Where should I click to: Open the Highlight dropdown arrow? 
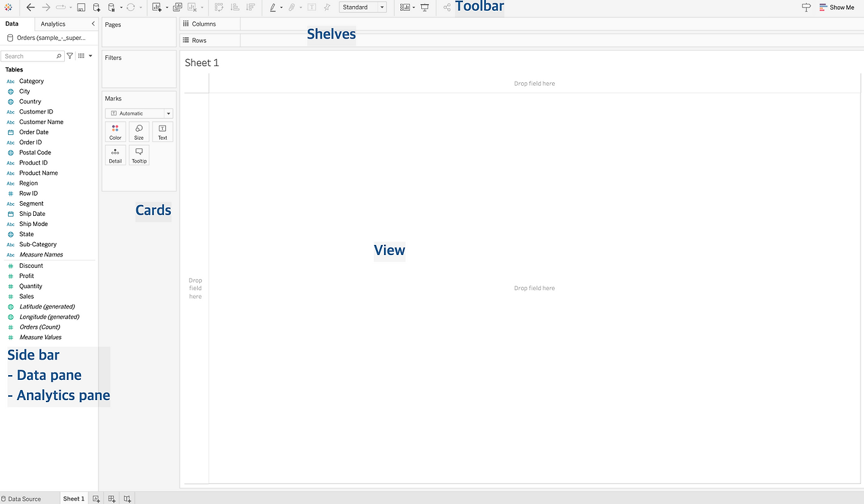coord(281,7)
